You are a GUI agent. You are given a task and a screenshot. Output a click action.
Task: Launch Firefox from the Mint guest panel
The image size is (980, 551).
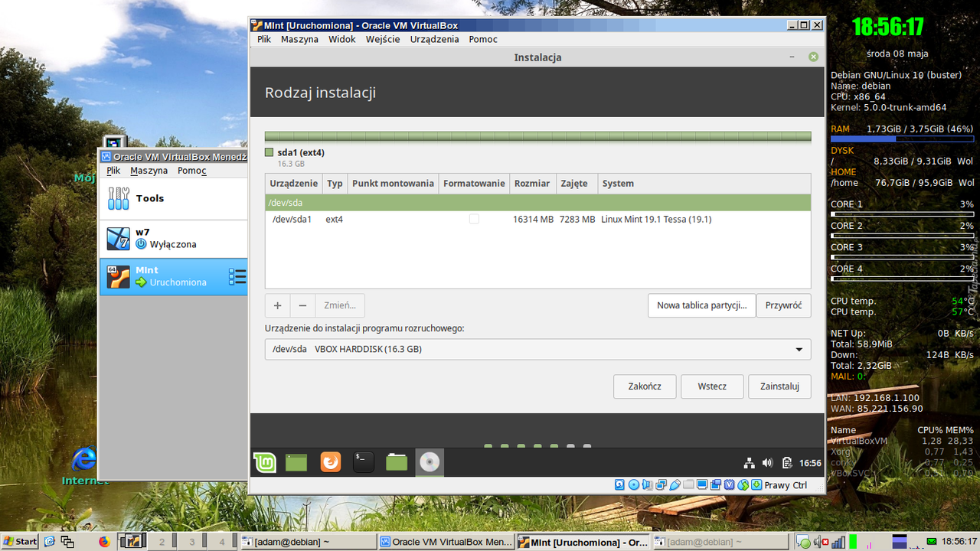330,462
